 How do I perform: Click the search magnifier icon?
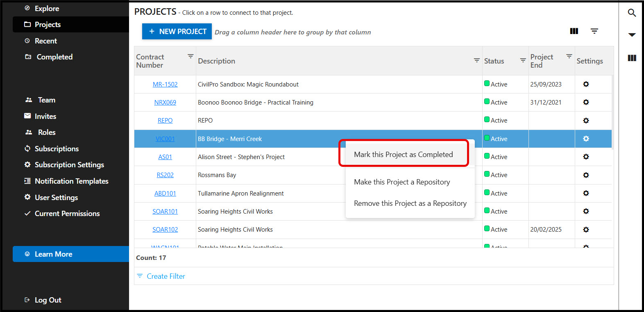click(x=632, y=13)
